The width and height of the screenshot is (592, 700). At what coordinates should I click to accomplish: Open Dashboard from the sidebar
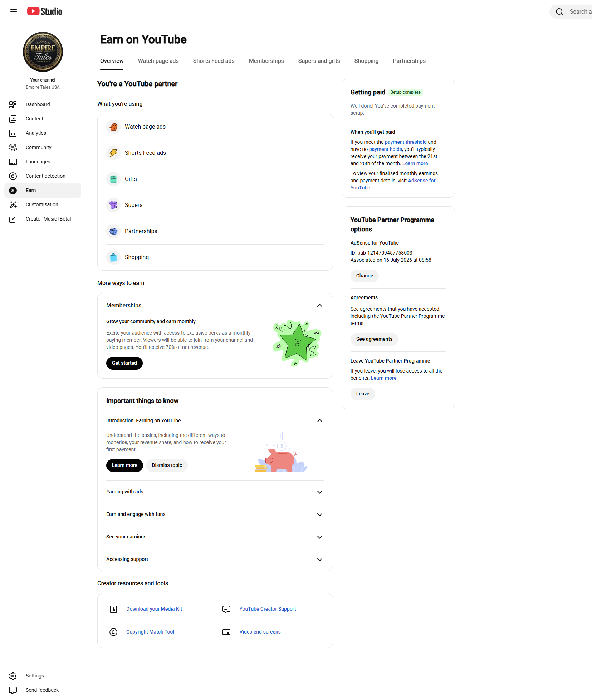[x=43, y=104]
